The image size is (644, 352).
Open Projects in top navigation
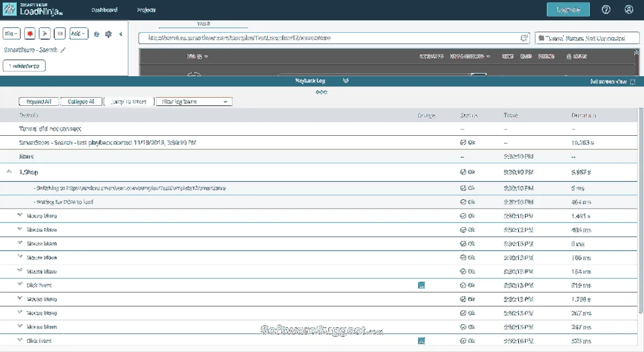(x=146, y=10)
